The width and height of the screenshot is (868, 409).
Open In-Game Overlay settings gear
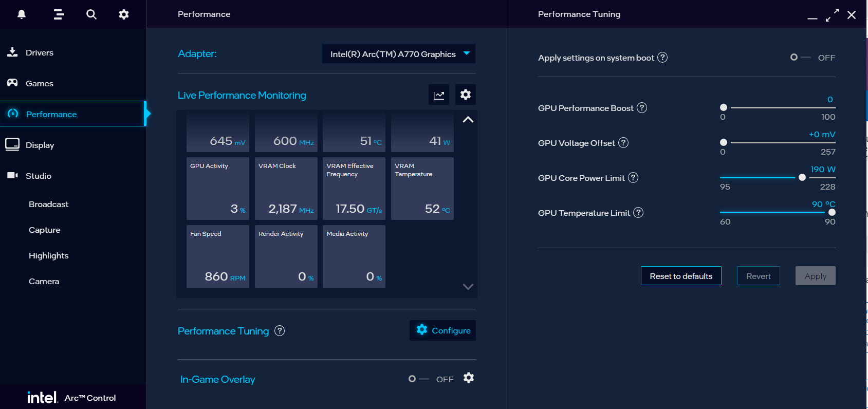tap(469, 378)
